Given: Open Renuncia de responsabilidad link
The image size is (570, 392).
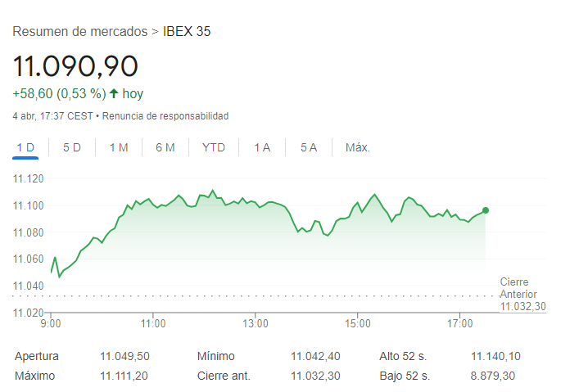Looking at the screenshot, I should tap(165, 116).
